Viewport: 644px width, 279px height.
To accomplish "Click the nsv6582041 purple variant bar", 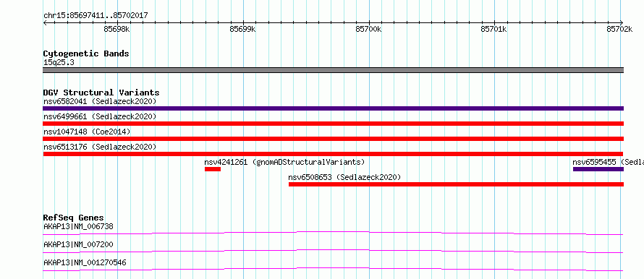I will click(333, 108).
